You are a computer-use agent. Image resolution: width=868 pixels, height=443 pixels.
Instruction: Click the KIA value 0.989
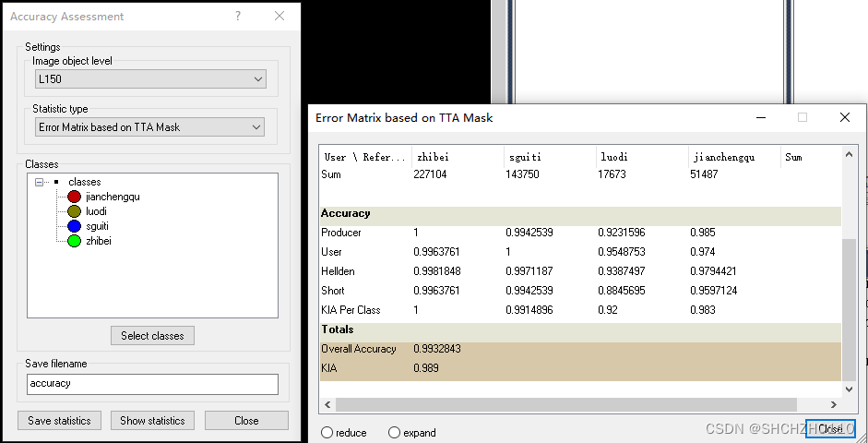pyautogui.click(x=425, y=368)
